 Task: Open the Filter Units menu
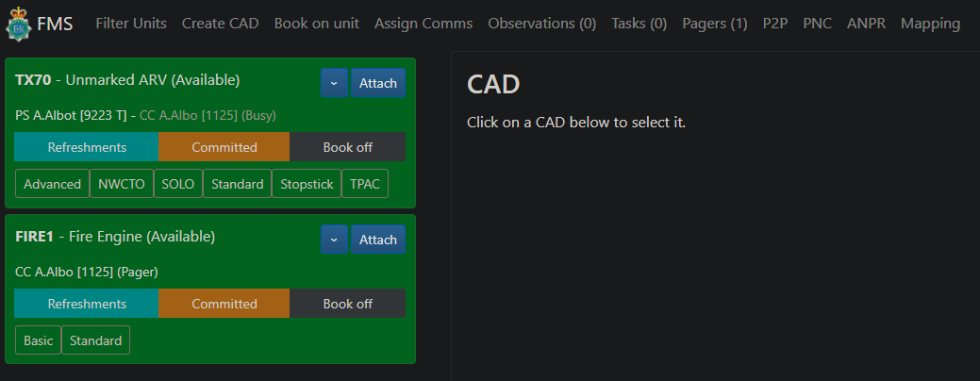(x=131, y=24)
